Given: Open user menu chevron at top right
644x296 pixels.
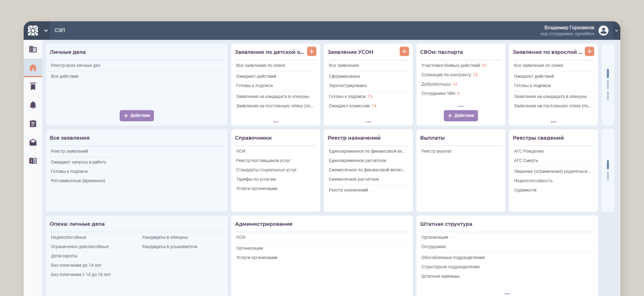Looking at the screenshot, I should 616,30.
